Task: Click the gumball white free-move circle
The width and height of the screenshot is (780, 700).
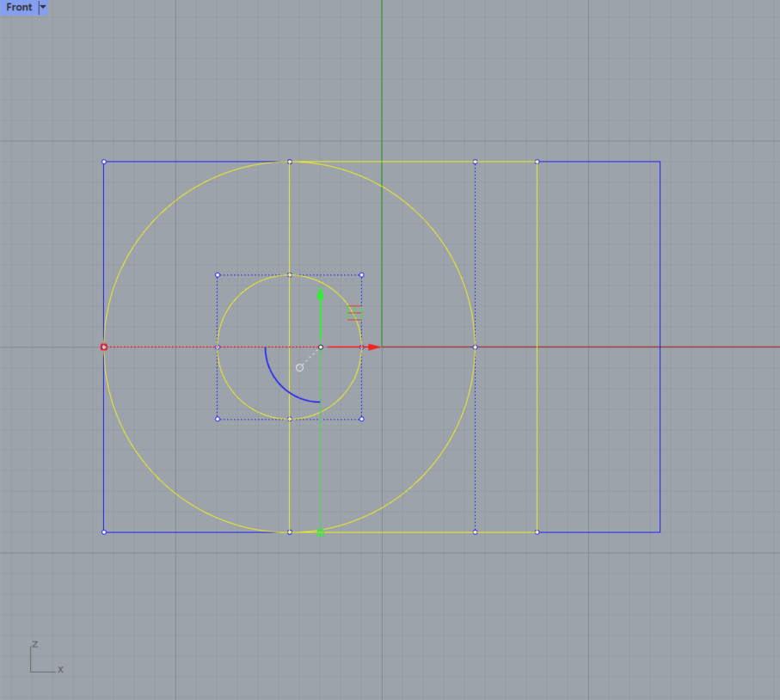Action: (x=299, y=368)
